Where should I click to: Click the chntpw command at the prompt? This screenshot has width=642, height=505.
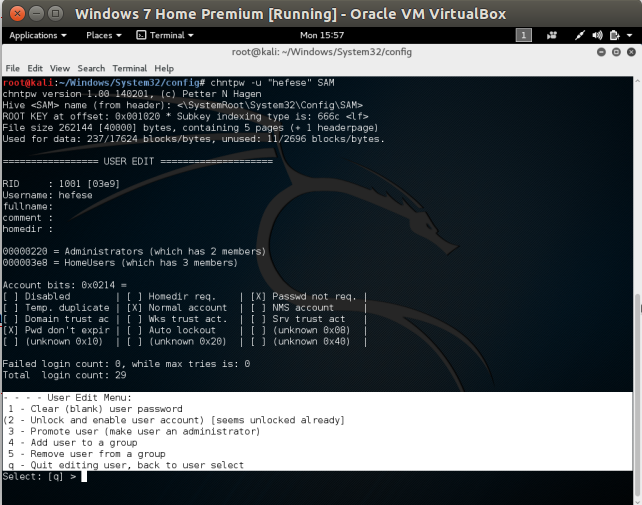[x=272, y=83]
